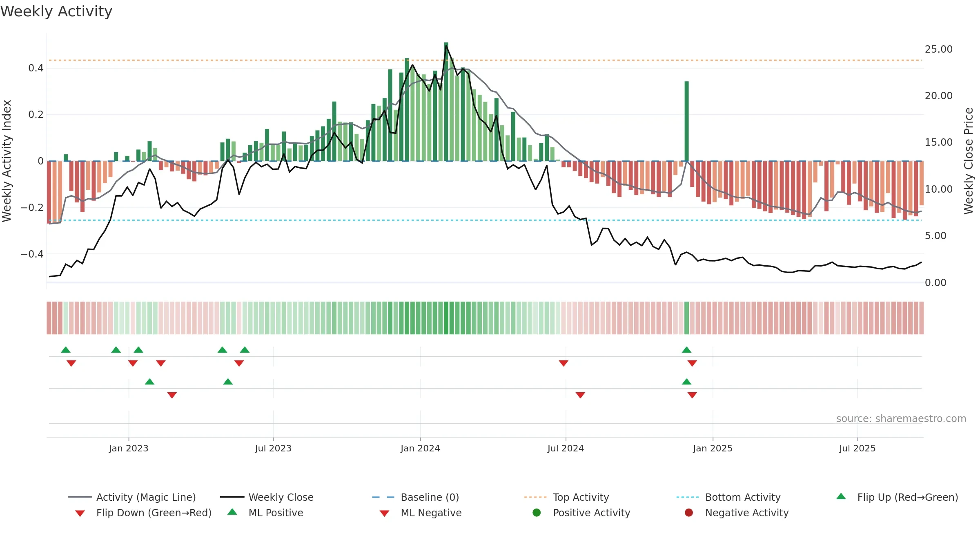The image size is (980, 551).
Task: Click the Flip Down marker just before Jul 2024
Action: point(563,363)
